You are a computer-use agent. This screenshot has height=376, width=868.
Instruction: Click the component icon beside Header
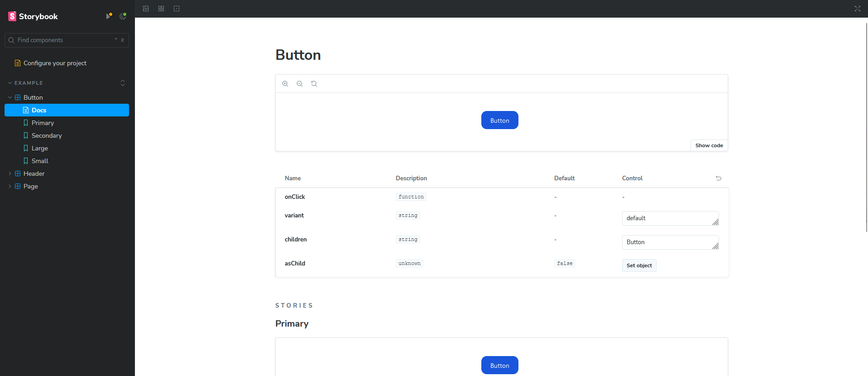[18, 174]
